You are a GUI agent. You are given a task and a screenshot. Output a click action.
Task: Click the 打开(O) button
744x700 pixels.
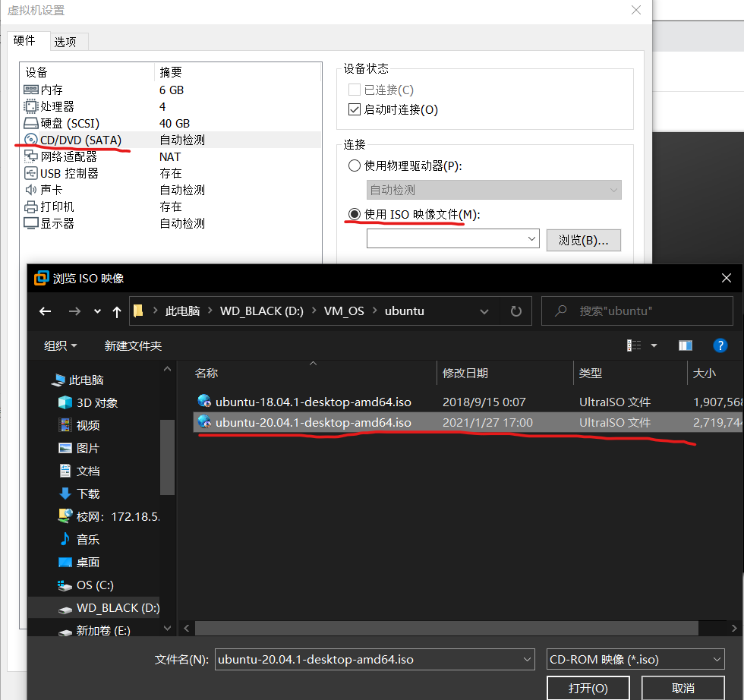pyautogui.click(x=588, y=689)
